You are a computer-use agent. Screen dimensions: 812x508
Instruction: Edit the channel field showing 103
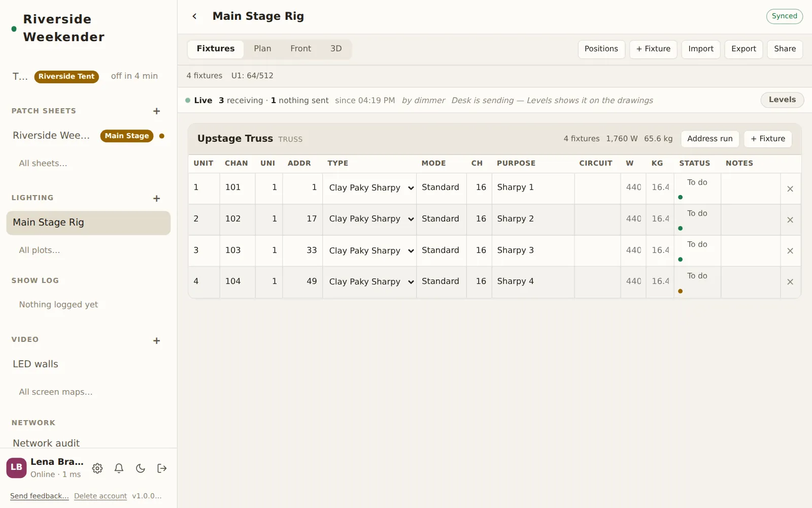238,250
